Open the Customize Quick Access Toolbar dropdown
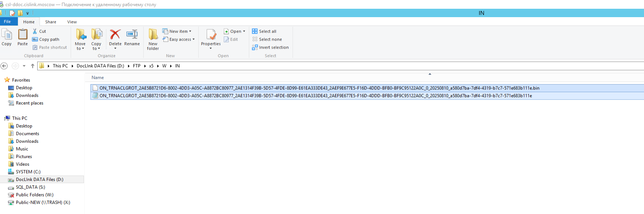 pyautogui.click(x=27, y=13)
